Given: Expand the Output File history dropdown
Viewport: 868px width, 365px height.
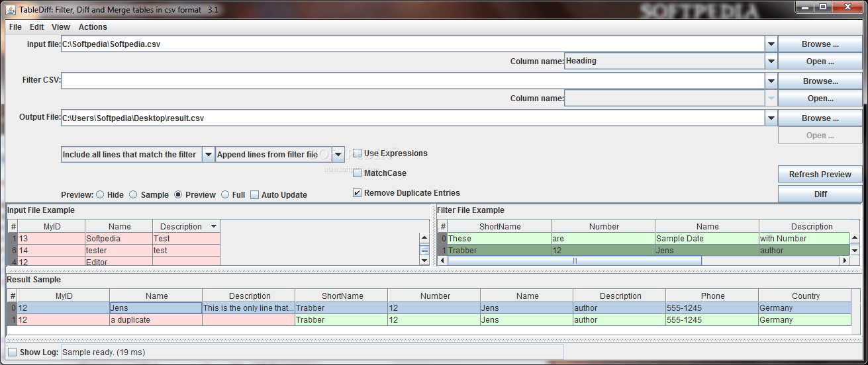Looking at the screenshot, I should pos(771,118).
